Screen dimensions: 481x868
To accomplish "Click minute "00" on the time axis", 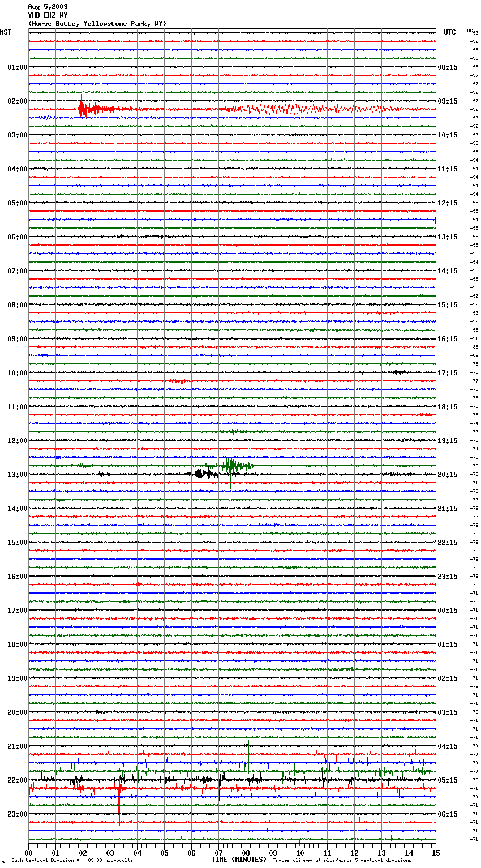I will click(29, 853).
